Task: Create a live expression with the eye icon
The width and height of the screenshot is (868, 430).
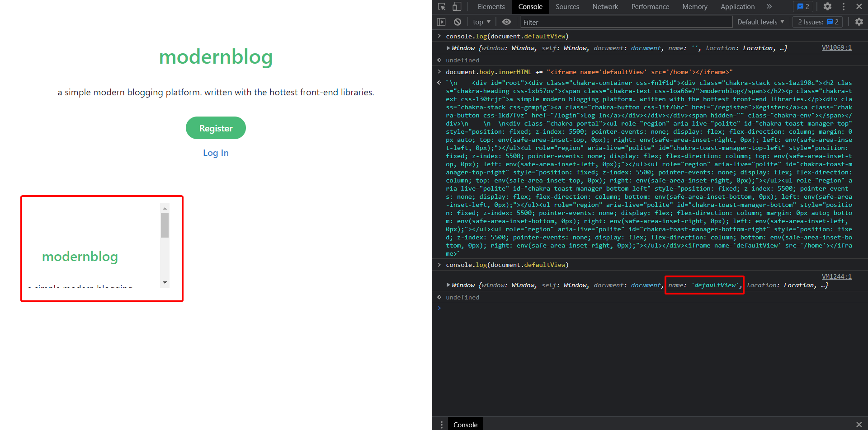Action: (x=506, y=21)
